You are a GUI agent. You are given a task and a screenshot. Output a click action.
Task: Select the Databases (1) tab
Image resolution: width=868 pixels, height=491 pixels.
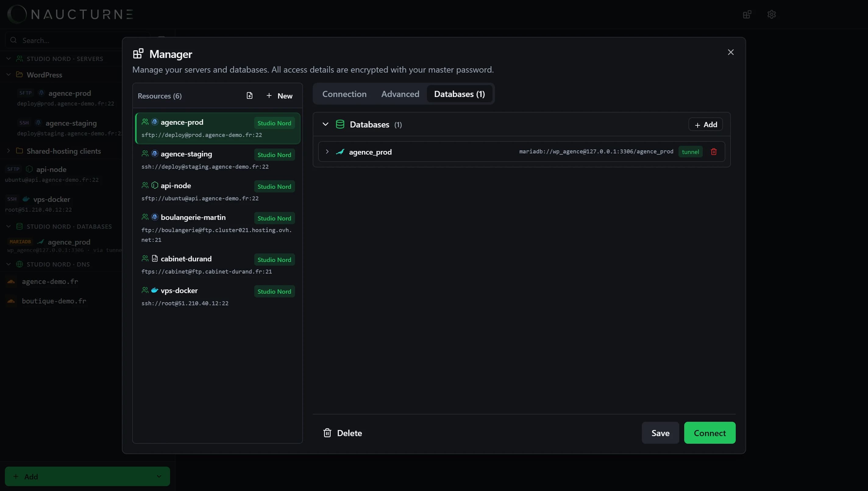coord(460,94)
